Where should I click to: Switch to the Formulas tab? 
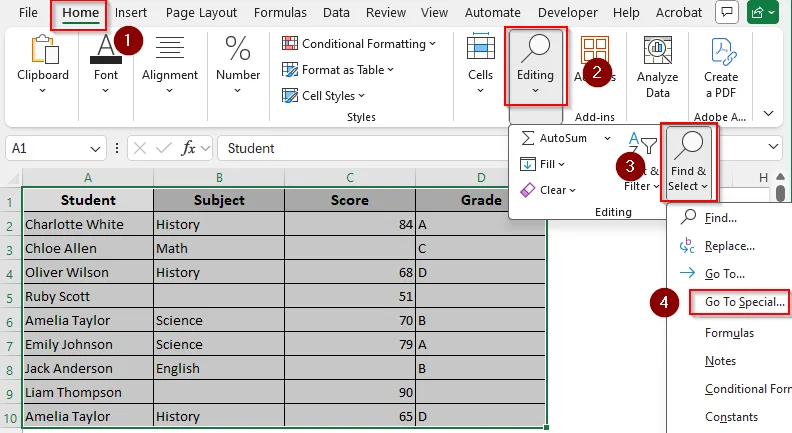pos(280,13)
